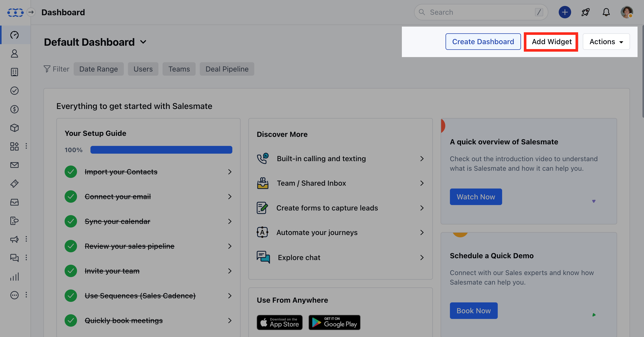Viewport: 644px width, 337px height.
Task: Open the struck-through Sync your calendar step
Action: pos(118,221)
